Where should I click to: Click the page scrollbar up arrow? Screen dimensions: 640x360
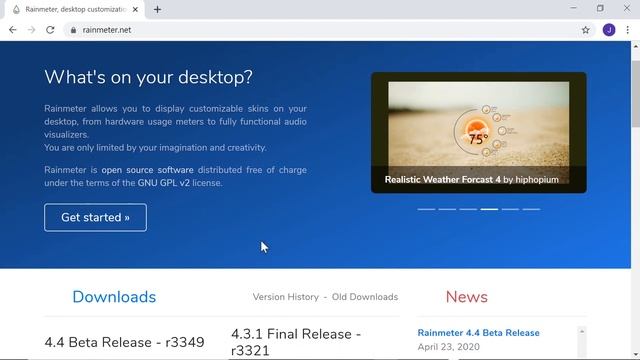click(x=636, y=47)
